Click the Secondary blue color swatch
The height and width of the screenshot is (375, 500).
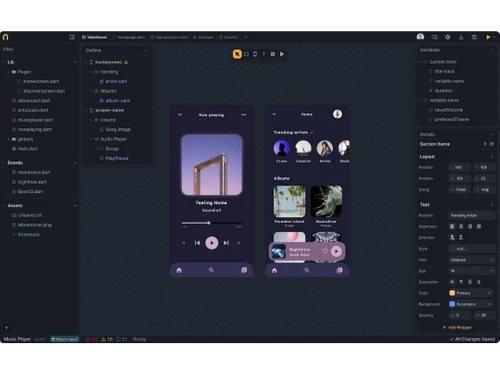(452, 304)
